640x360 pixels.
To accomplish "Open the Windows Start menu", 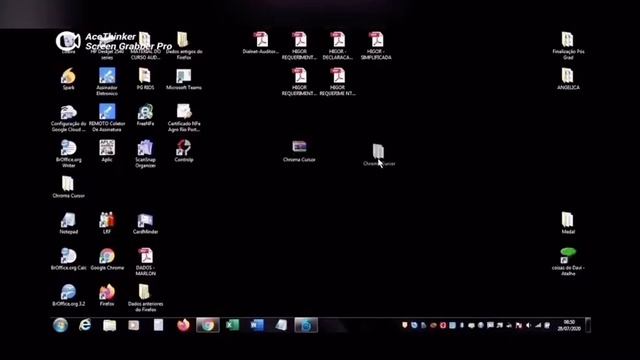I will pos(60,325).
